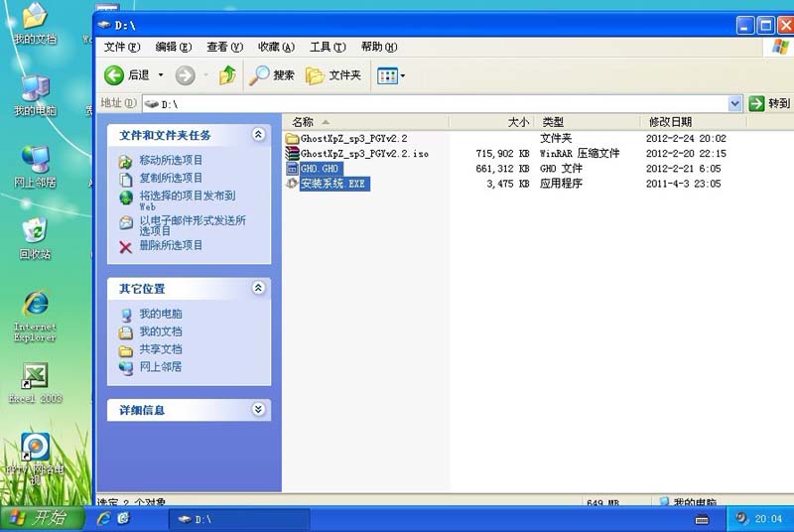
Task: Click in the address field D:\
Action: (x=436, y=104)
